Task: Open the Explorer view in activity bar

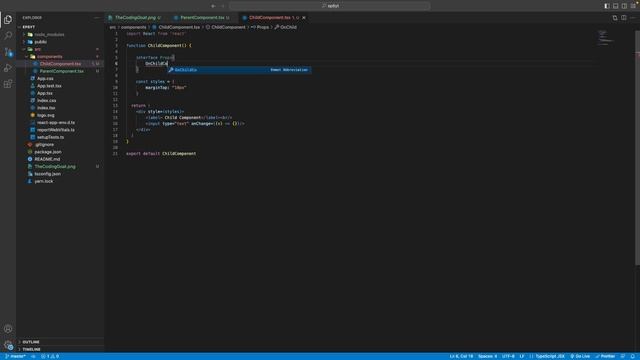Action: (8, 20)
